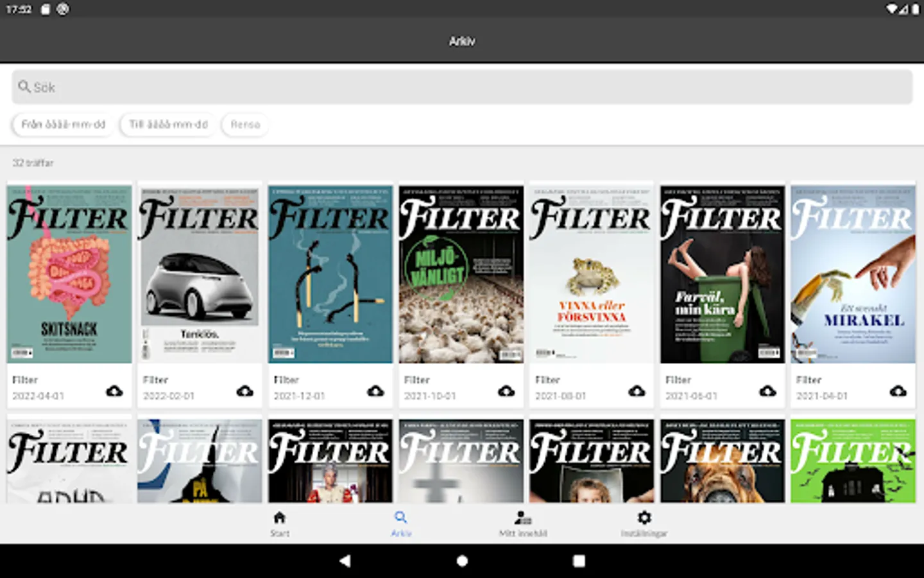Open the Tanklös car cover issue

pos(200,274)
